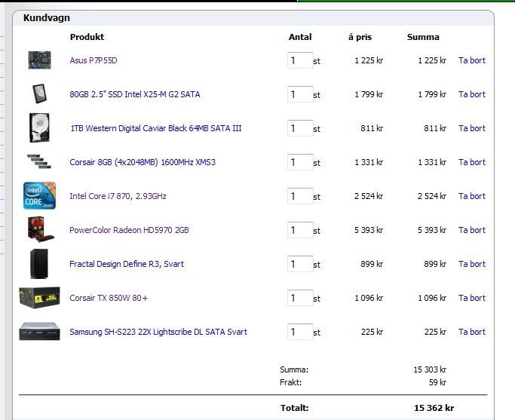Click the Asus P7P55D motherboard thumbnail
This screenshot has height=420, width=515.
click(38, 60)
